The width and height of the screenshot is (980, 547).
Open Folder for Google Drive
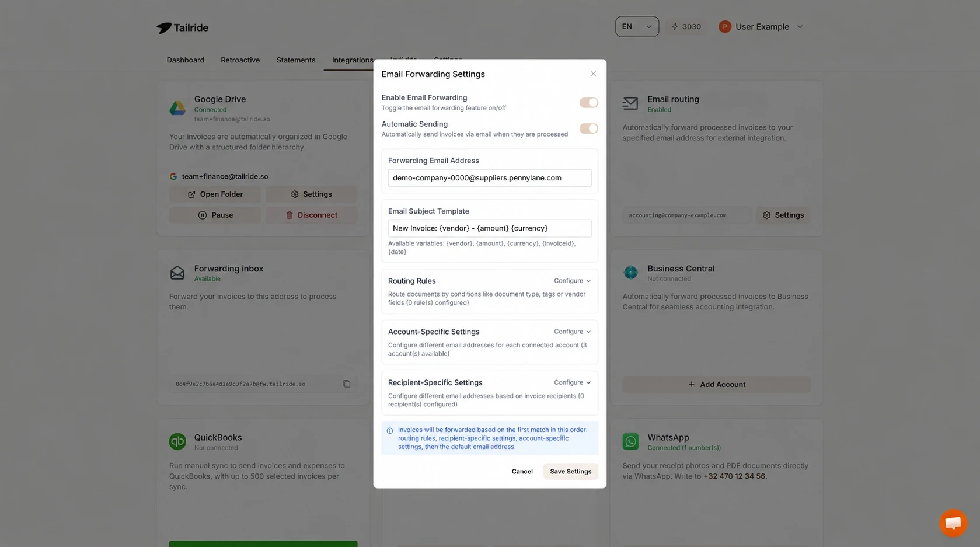[215, 194]
